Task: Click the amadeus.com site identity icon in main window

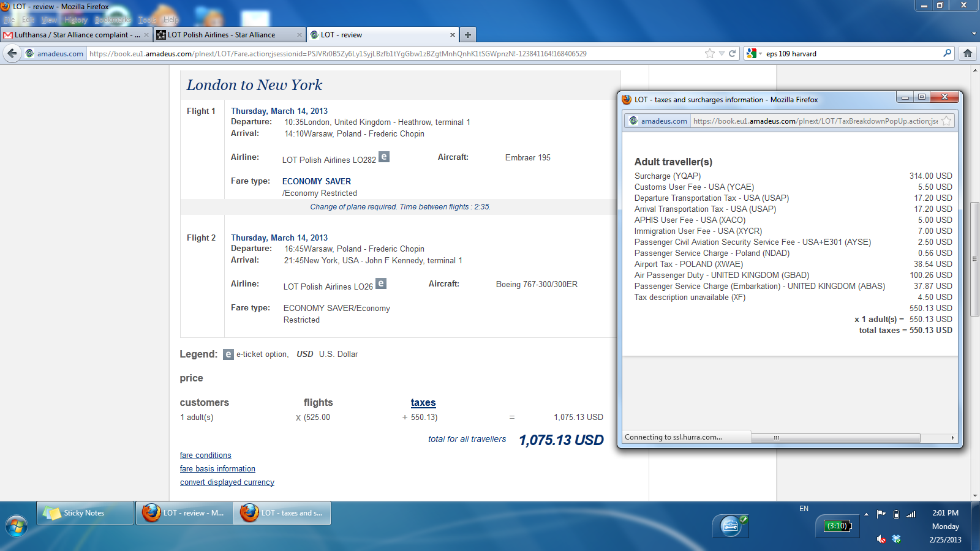Action: pos(29,53)
